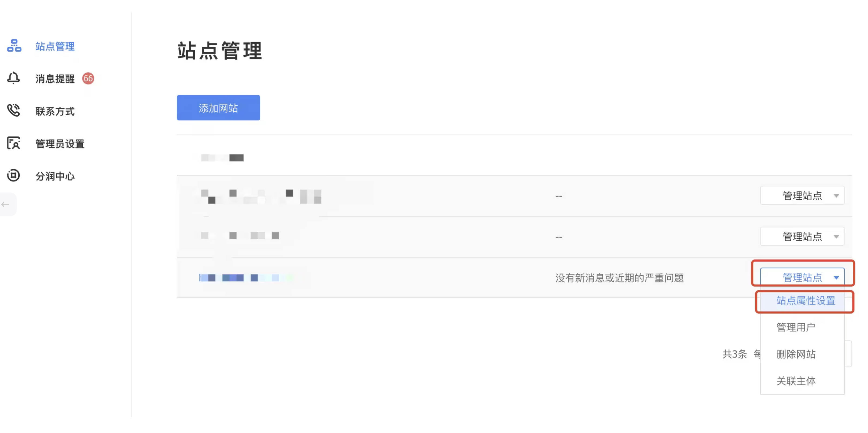
Task: Select 删除网站 menu entry
Action: point(796,354)
